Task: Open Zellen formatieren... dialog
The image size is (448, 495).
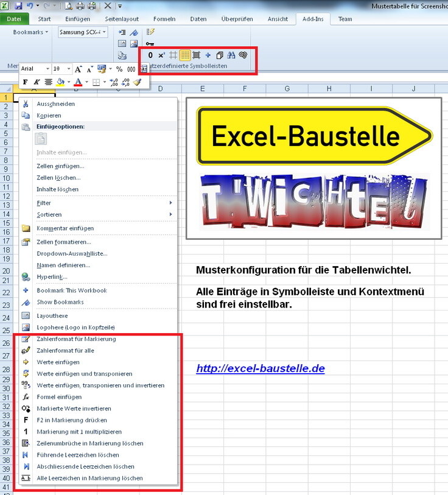Action: 98,242
